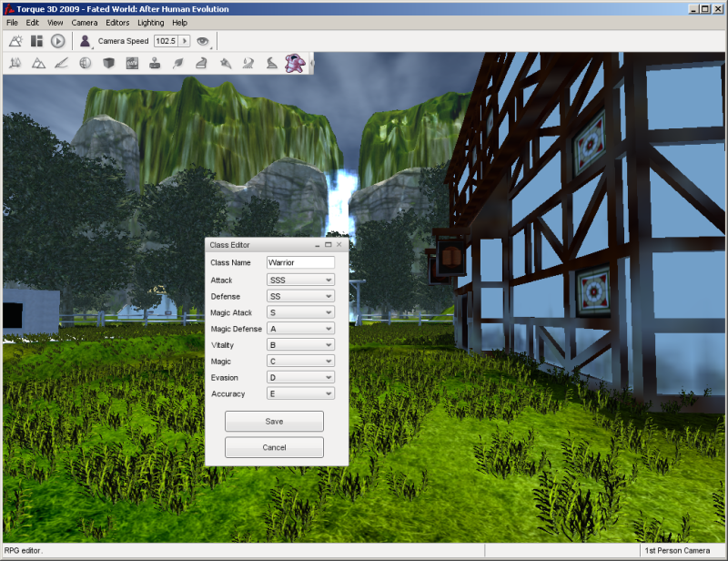Viewport: 728px width, 561px height.
Task: Open the camera type person icon
Action: pos(86,41)
